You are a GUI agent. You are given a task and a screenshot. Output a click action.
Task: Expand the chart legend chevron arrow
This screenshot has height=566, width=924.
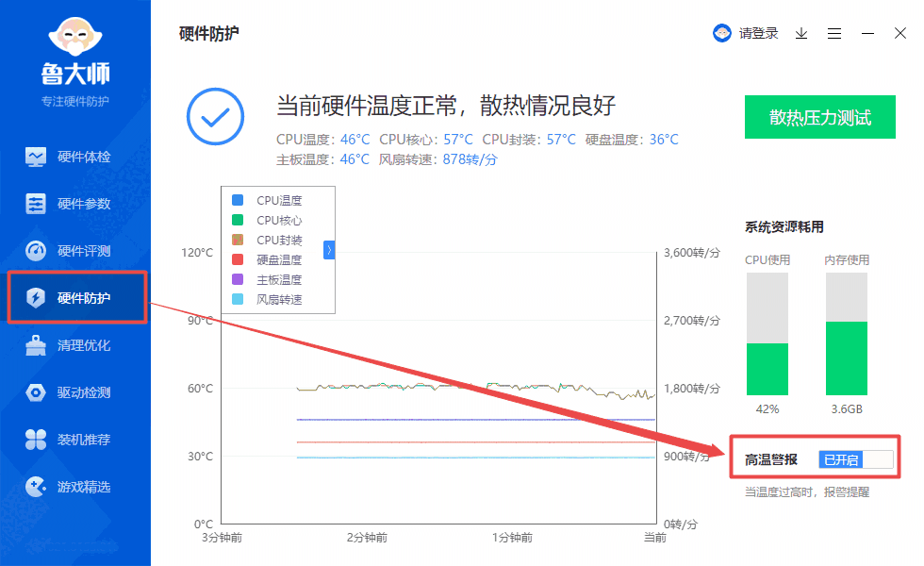click(x=328, y=249)
